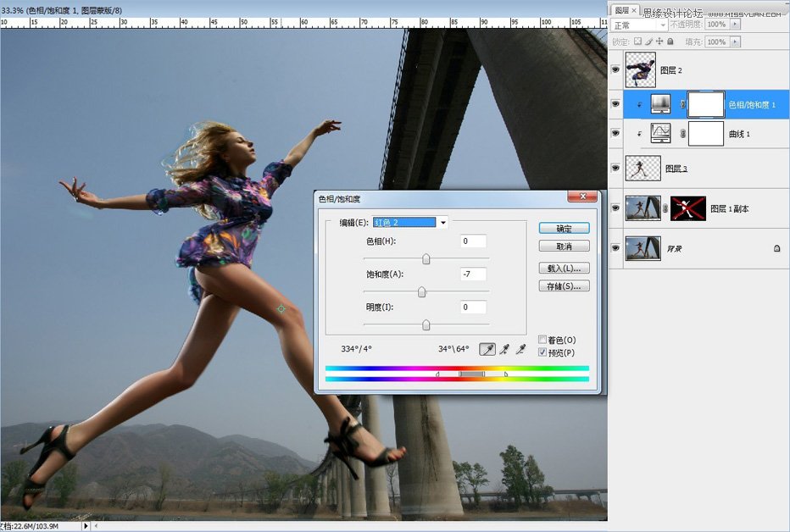Screen dimensions: 790x532
Task: Click the lock transparent pixels icon
Action: point(637,42)
